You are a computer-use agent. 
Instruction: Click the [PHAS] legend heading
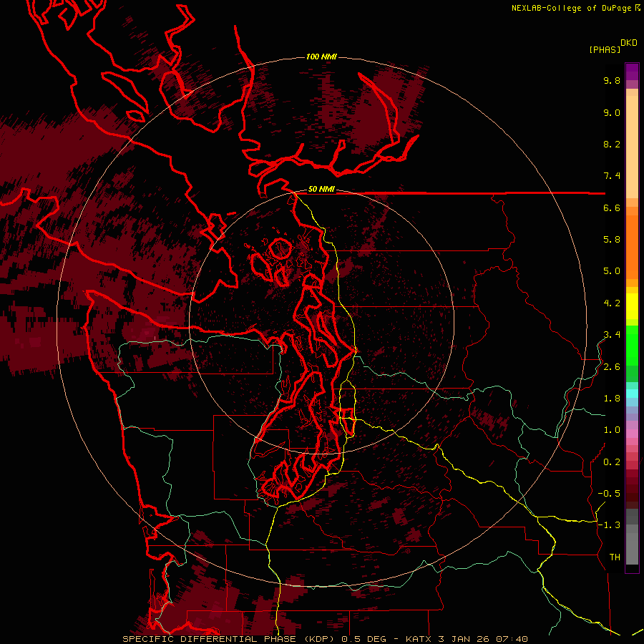pos(605,49)
